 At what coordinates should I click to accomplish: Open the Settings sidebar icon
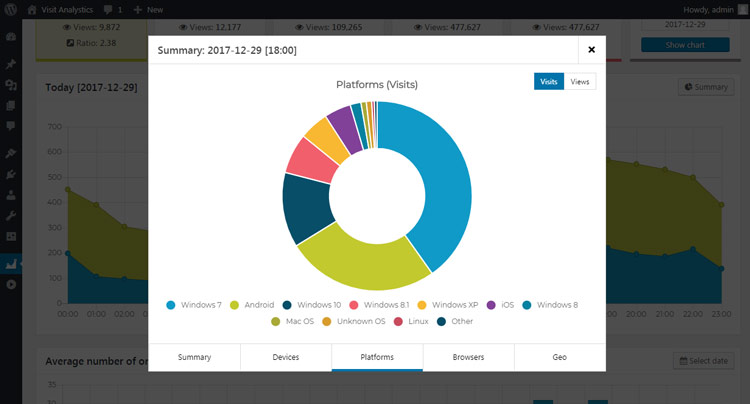click(x=11, y=236)
